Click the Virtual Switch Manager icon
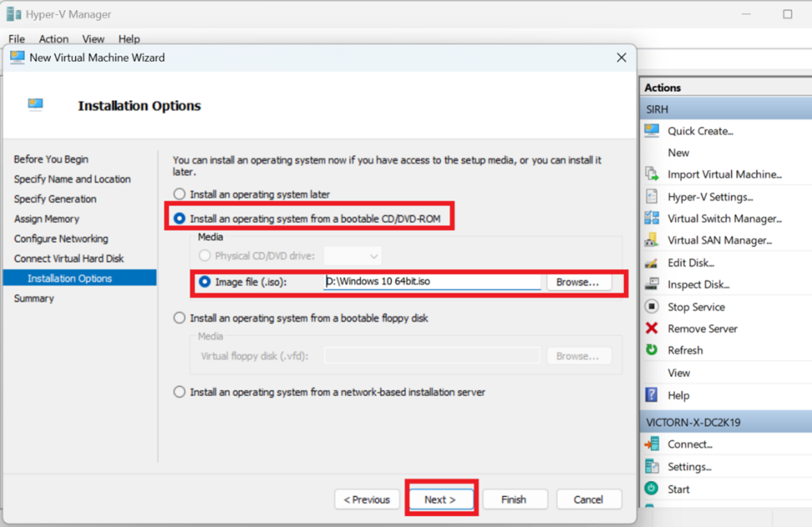This screenshot has height=527, width=812. click(x=652, y=218)
